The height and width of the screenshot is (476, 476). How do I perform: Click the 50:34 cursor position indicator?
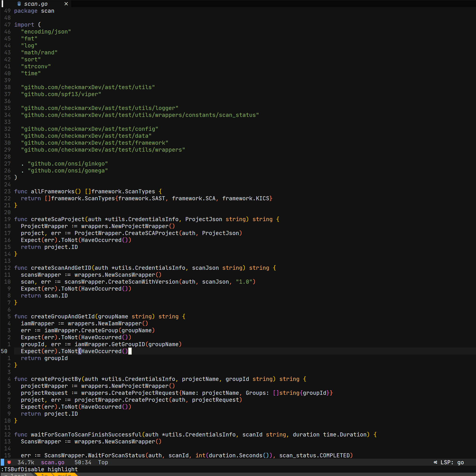[83, 462]
